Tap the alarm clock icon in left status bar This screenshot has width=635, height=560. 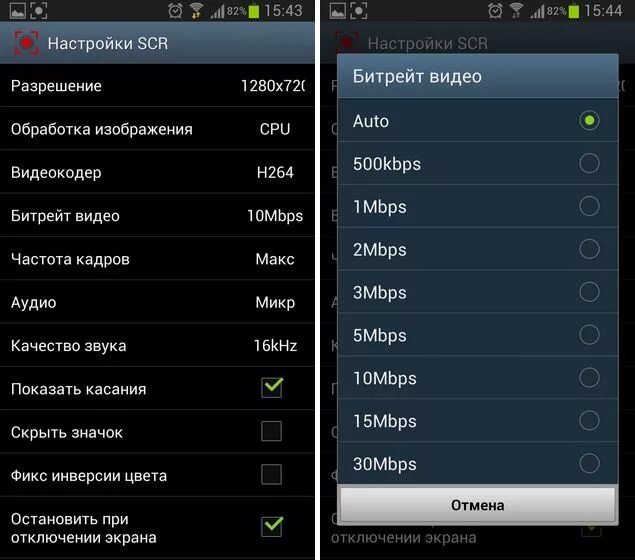pos(175,11)
